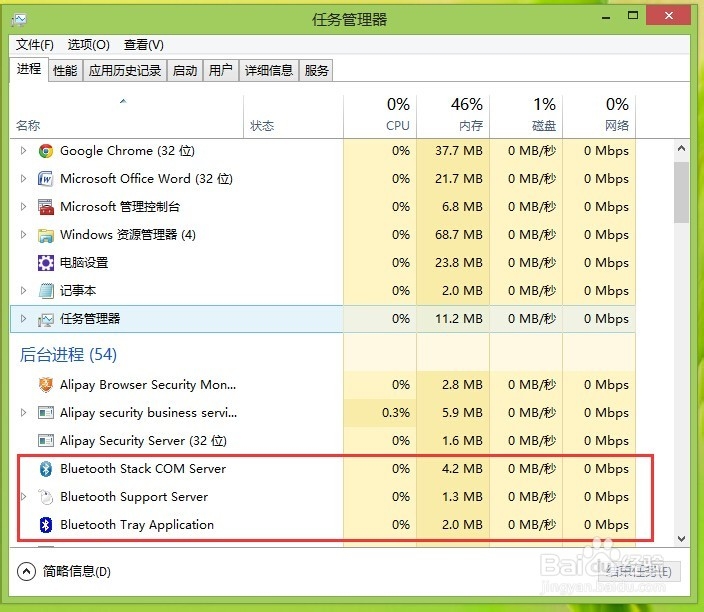Switch to the 用户 tab
Viewport: 704px width, 612px height.
tap(220, 70)
